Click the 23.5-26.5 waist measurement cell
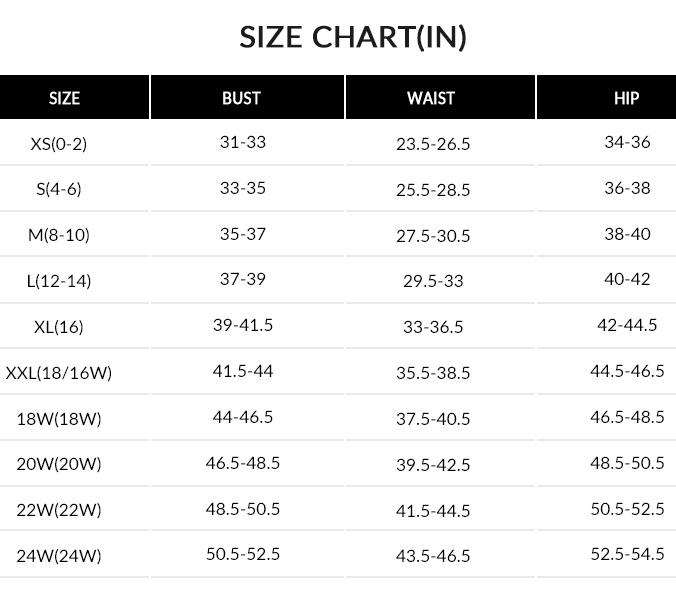676x600 pixels. pos(433,144)
